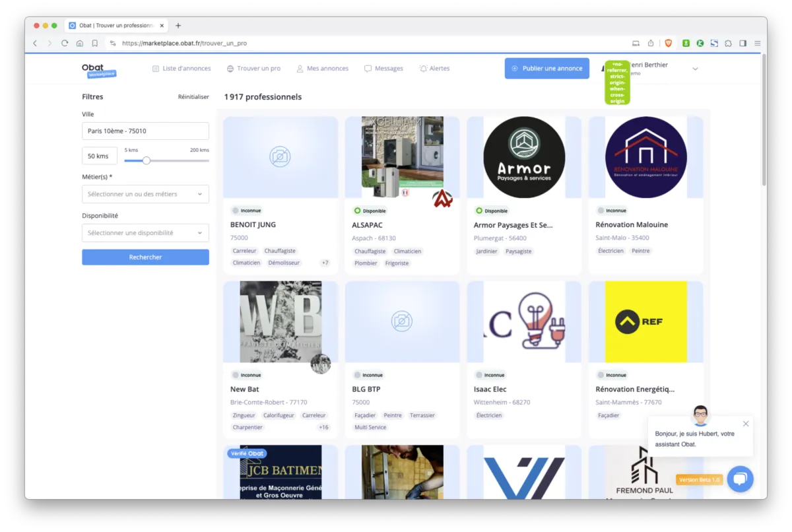Expand the user account chevron
Viewport: 792px width, 532px height.
tap(695, 69)
